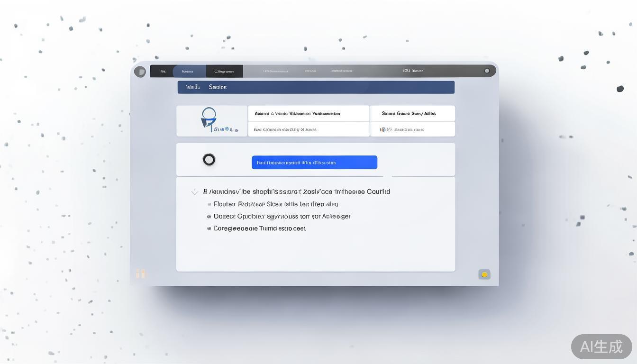This screenshot has height=364, width=637.
Task: Click 'Saulor' in the blue header bar
Action: pos(218,87)
